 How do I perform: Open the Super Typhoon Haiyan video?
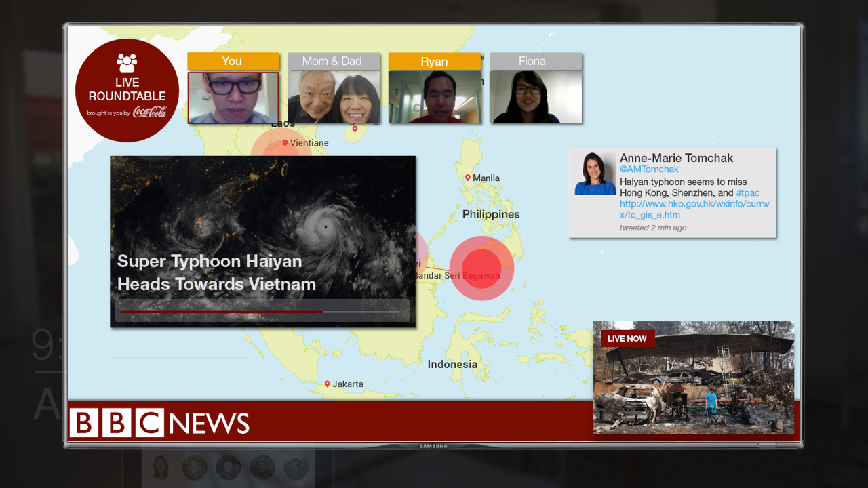click(262, 241)
